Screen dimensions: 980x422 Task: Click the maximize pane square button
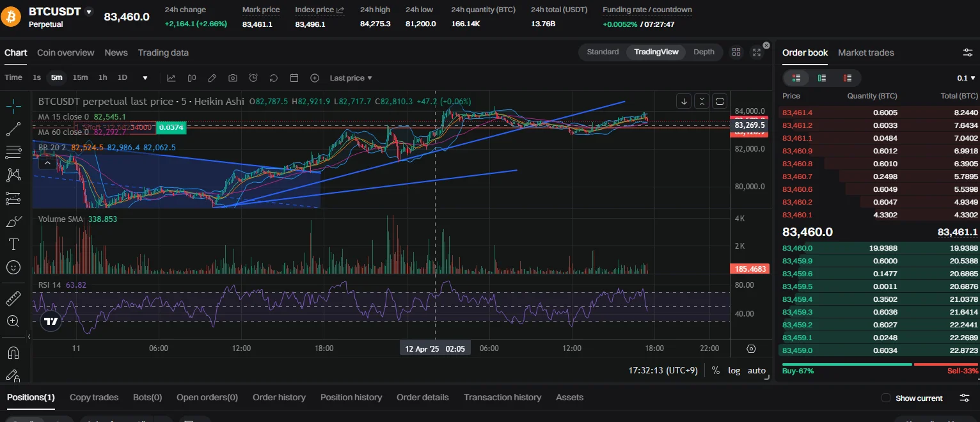720,101
